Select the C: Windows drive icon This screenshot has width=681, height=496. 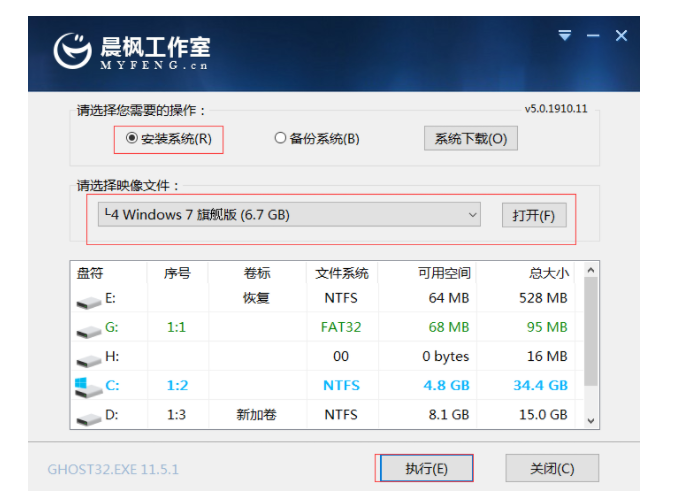[x=88, y=388]
